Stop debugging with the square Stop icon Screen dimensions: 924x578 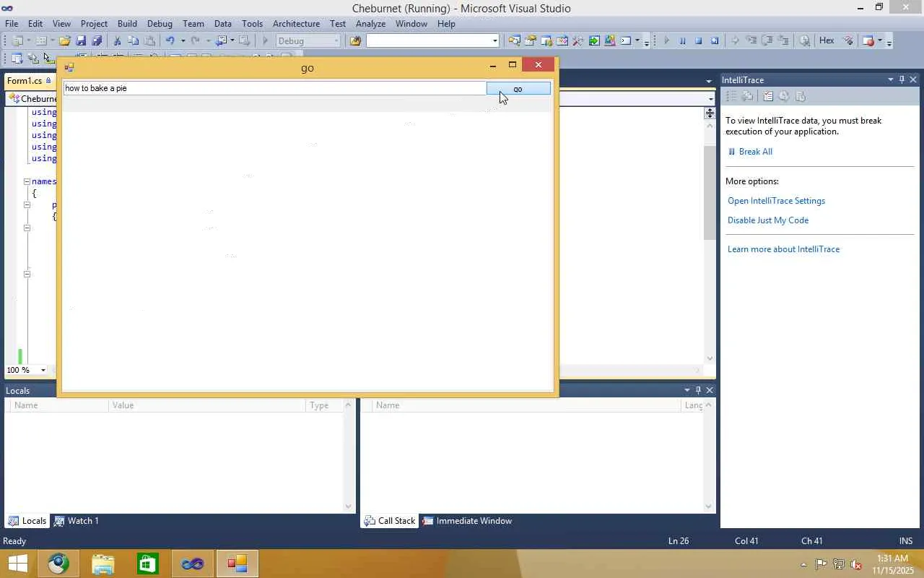tap(698, 41)
